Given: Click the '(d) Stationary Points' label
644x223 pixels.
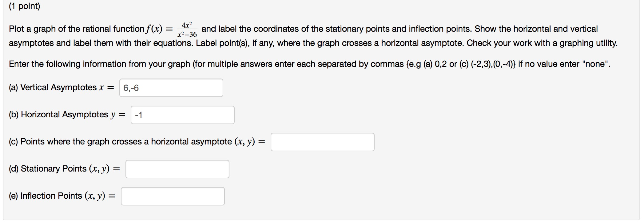Looking at the screenshot, I should pos(65,169).
